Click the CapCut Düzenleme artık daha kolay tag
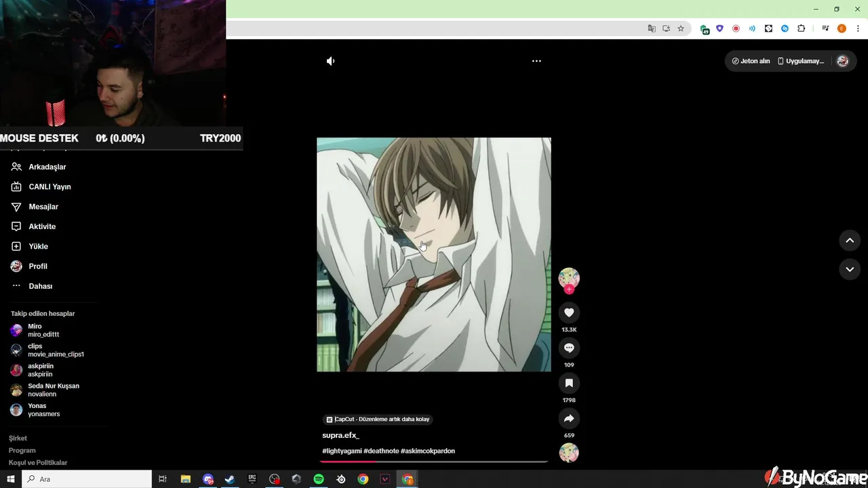The width and height of the screenshot is (868, 488). pyautogui.click(x=378, y=419)
